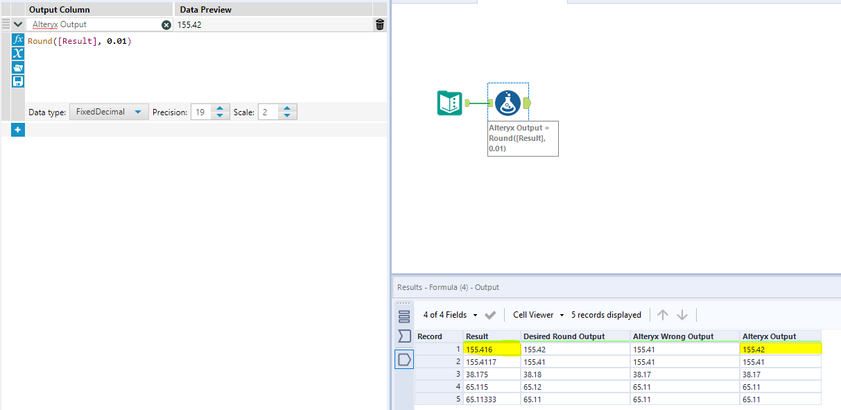
Task: Click the 5 records displayed label
Action: 606,315
